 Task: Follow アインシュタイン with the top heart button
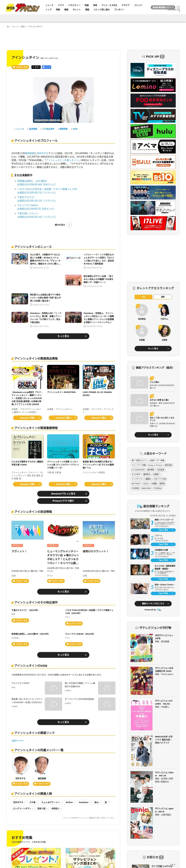(x=20, y=67)
